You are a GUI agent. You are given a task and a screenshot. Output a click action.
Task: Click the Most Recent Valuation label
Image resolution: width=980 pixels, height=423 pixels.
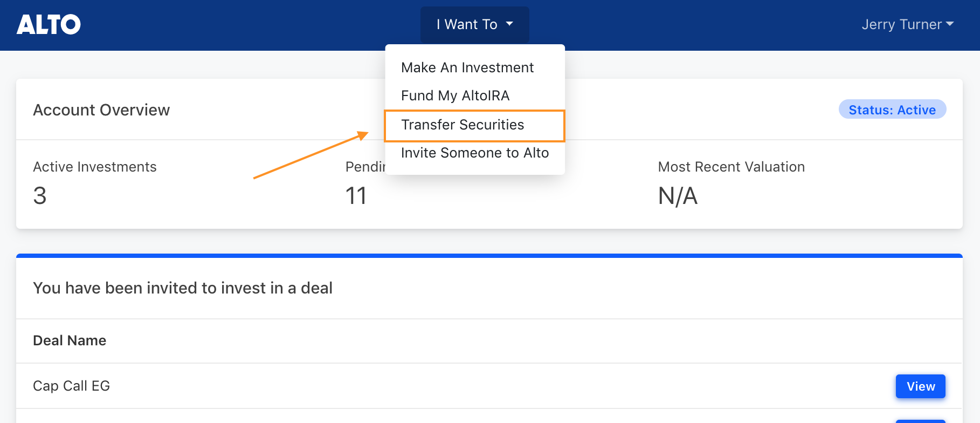click(x=731, y=167)
